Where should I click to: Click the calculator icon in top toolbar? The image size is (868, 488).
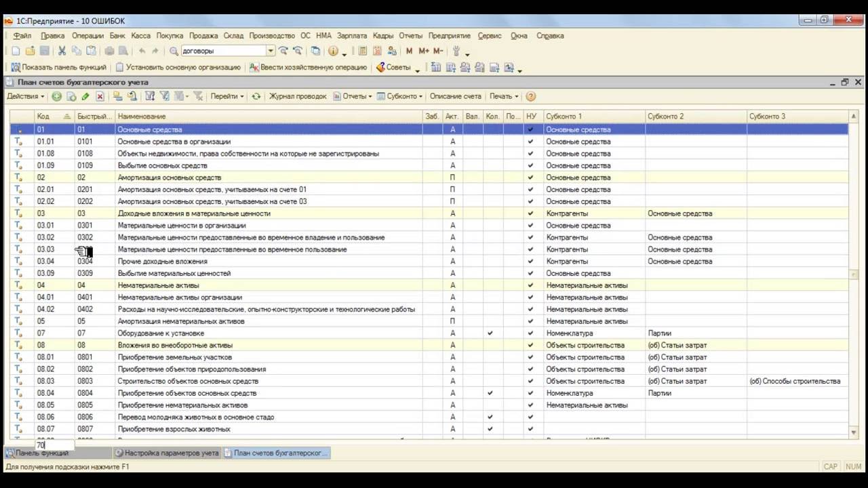pyautogui.click(x=363, y=51)
